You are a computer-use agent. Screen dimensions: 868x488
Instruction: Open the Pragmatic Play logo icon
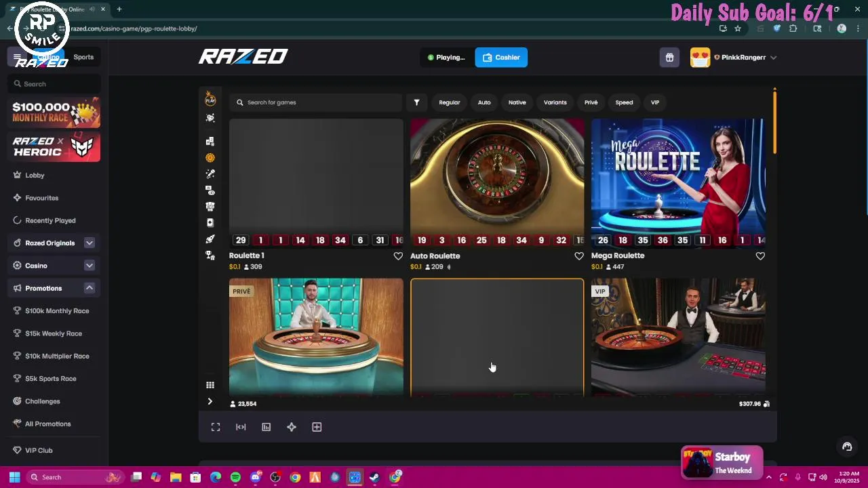click(x=210, y=99)
